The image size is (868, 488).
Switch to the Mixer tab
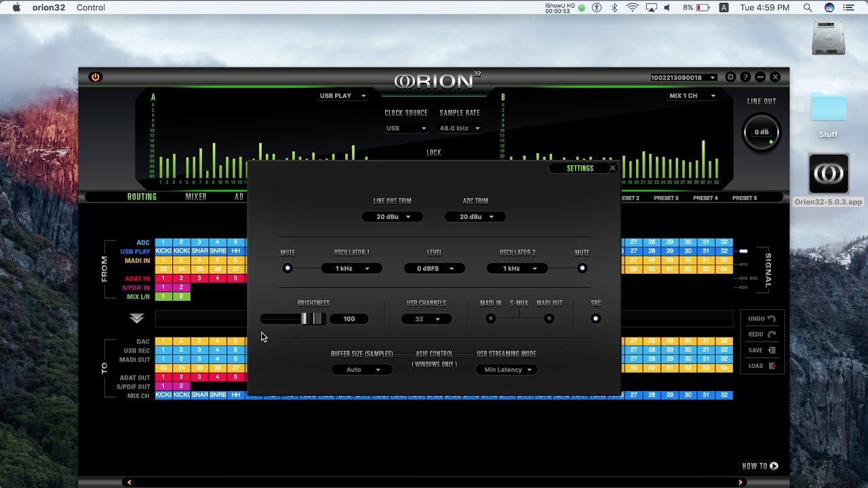pyautogui.click(x=196, y=197)
